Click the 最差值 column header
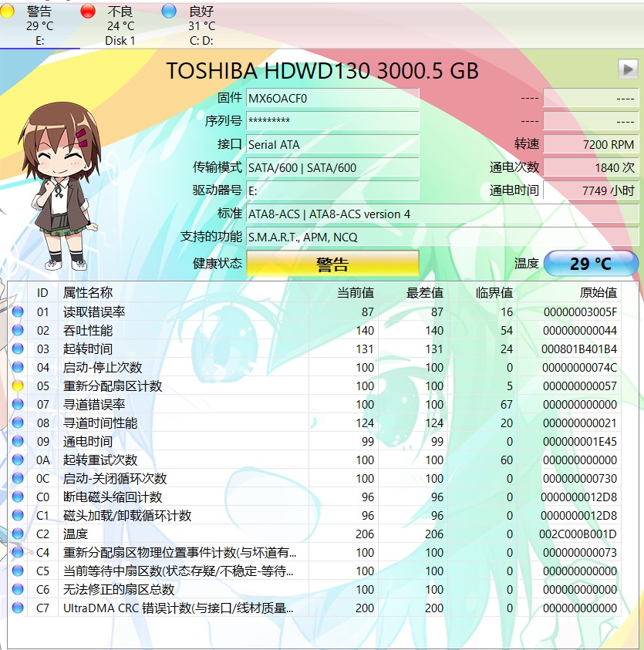Screen dimensions: 644x650 tap(413, 293)
